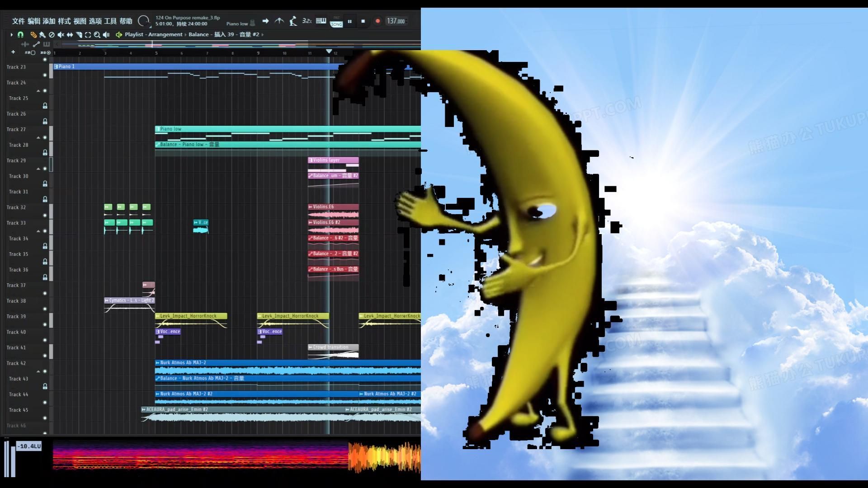Viewport: 868px width, 488px height.
Task: Collapse the Track 24 group arrow
Action: pos(38,91)
